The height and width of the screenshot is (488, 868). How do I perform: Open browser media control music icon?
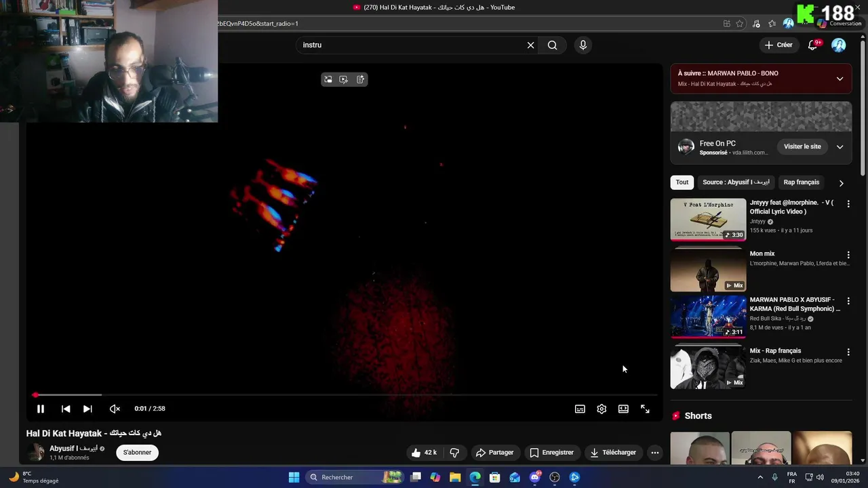(x=756, y=24)
